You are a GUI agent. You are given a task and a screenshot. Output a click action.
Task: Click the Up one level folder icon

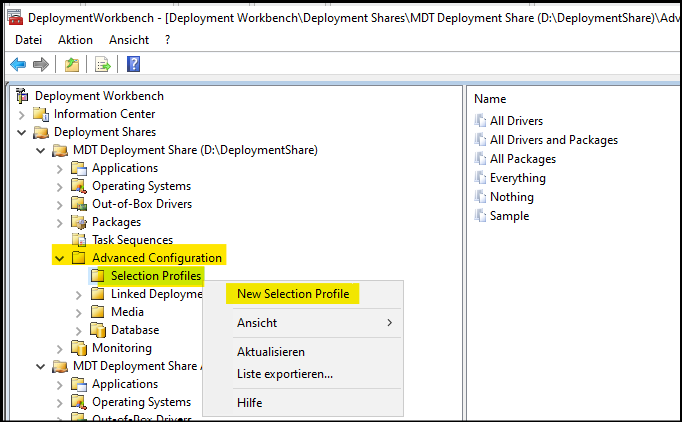coord(72,64)
